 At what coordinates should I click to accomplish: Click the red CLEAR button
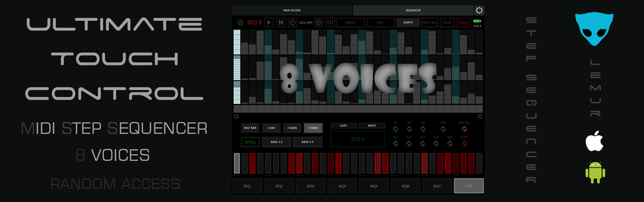[464, 23]
